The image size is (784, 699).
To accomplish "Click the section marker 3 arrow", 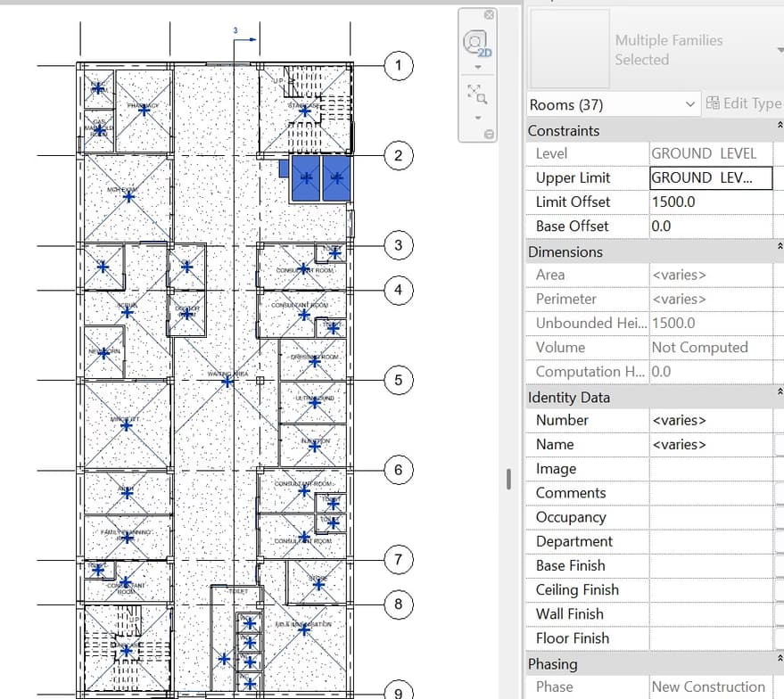I will pos(244,40).
